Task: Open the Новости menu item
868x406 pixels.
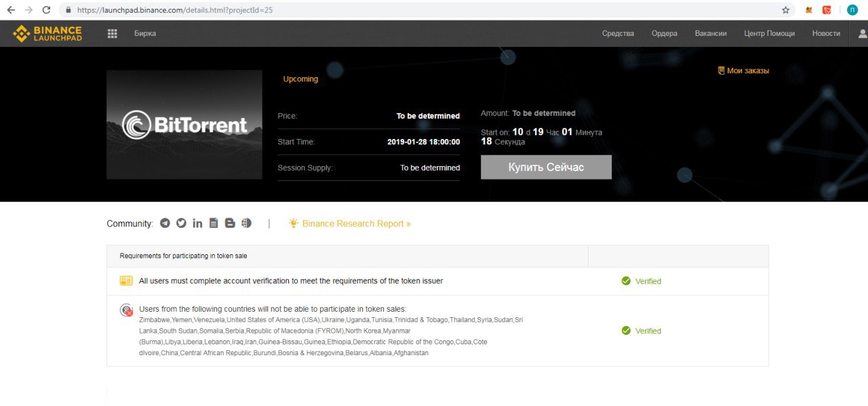Action: (826, 33)
